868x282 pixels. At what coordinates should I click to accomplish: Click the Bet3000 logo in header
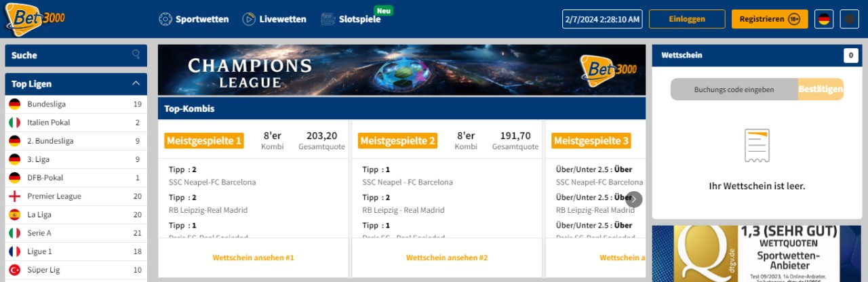(36, 18)
